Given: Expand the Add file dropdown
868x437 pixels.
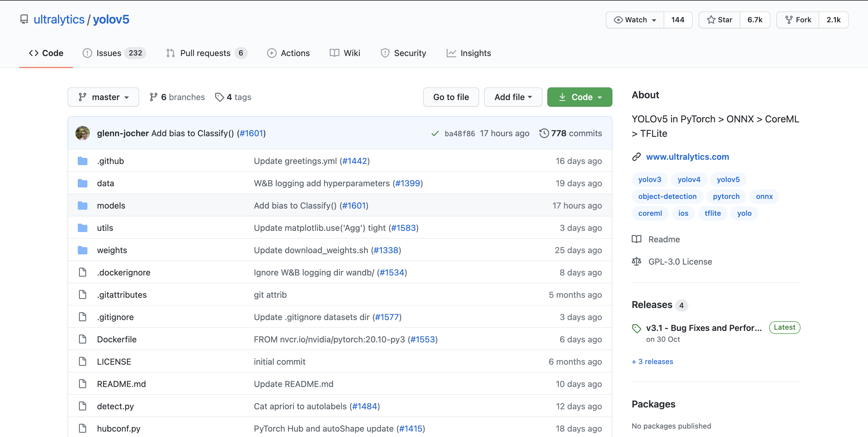Looking at the screenshot, I should click(x=513, y=97).
